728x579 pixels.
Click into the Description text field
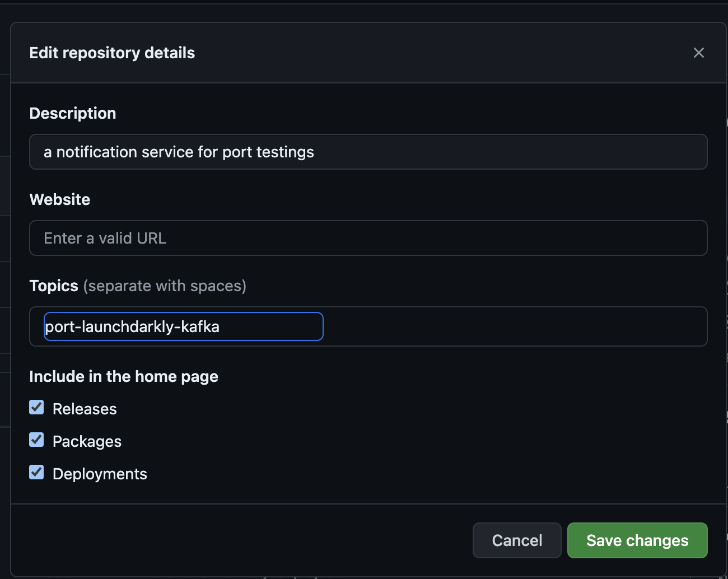coord(368,152)
